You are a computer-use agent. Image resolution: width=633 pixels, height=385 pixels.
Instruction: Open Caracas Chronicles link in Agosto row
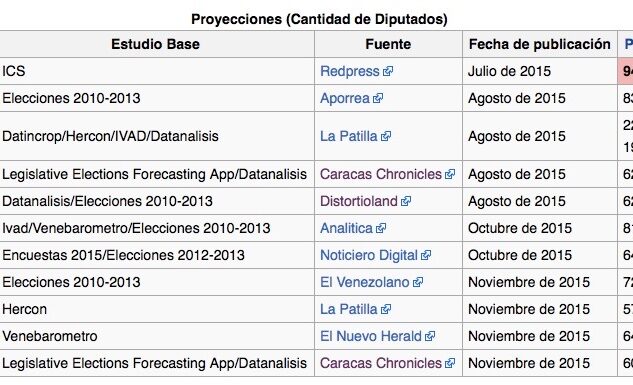tap(381, 174)
